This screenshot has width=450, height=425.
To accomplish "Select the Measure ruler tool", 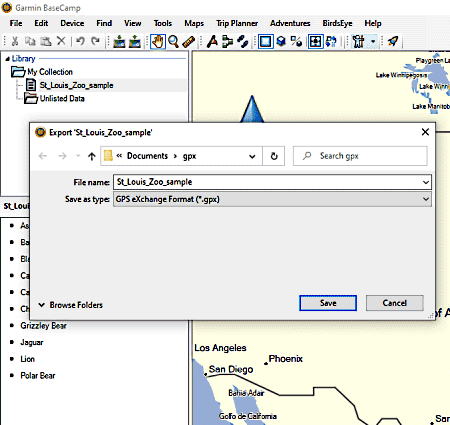I will [x=189, y=42].
